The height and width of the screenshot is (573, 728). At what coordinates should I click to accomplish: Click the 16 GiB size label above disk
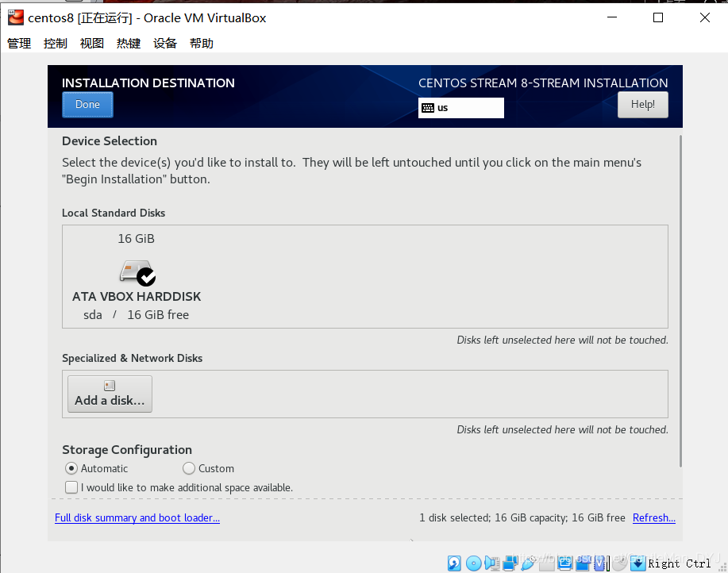[136, 238]
